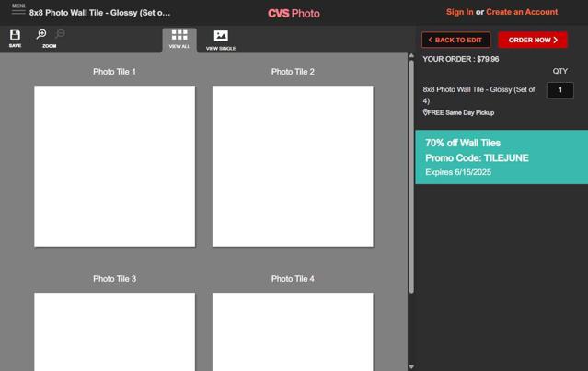This screenshot has width=588, height=371.
Task: Select the Photo Tile 3 thumbnail
Action: coord(115,331)
